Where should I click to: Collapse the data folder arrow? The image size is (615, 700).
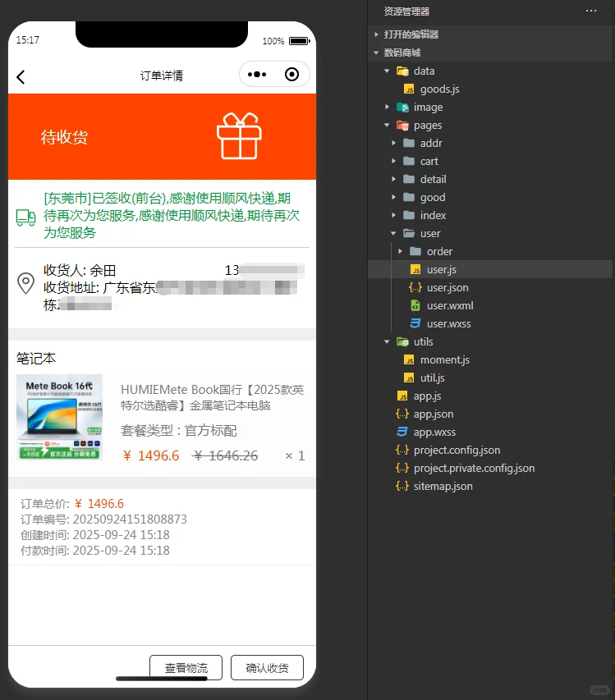tap(387, 71)
